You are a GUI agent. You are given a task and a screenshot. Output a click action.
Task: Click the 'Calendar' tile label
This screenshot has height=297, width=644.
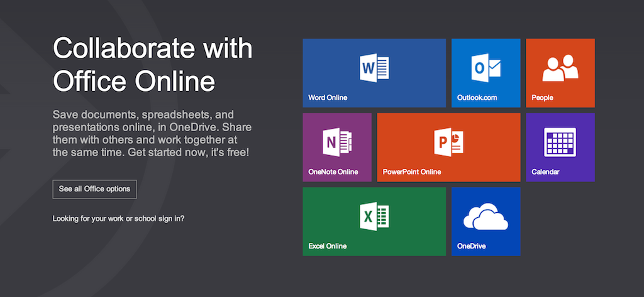pos(545,172)
